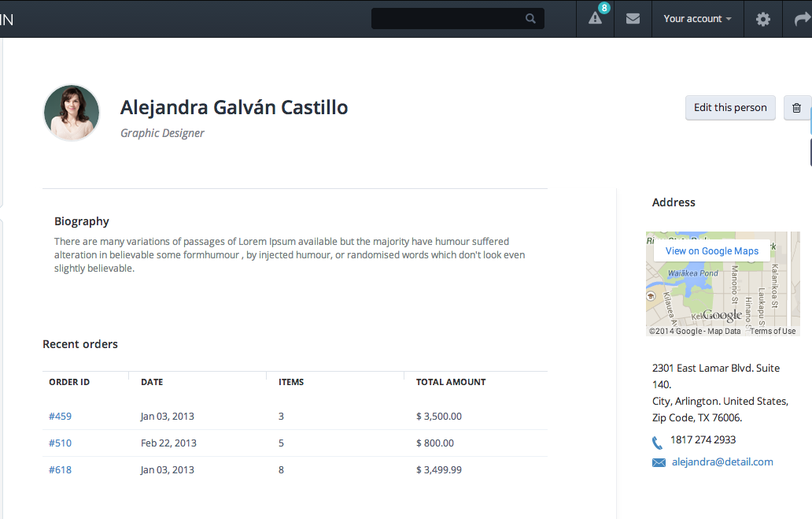Click the Edit this person button
This screenshot has width=812, height=519.
tap(730, 108)
